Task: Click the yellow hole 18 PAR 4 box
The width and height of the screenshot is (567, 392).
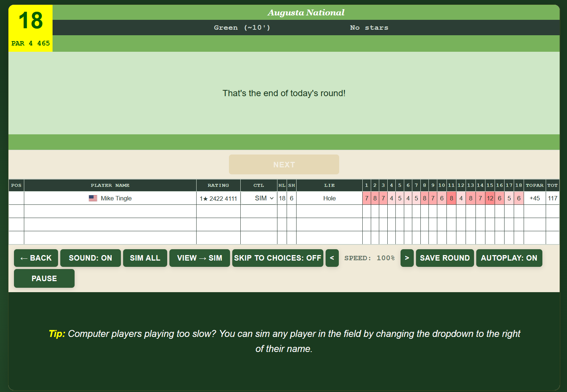Action: (30, 28)
